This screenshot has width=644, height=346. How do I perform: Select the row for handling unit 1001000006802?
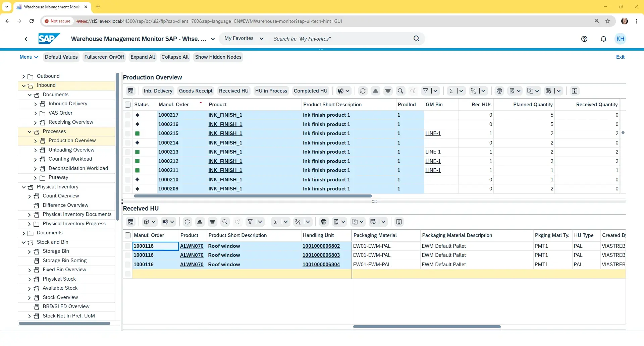click(x=127, y=246)
